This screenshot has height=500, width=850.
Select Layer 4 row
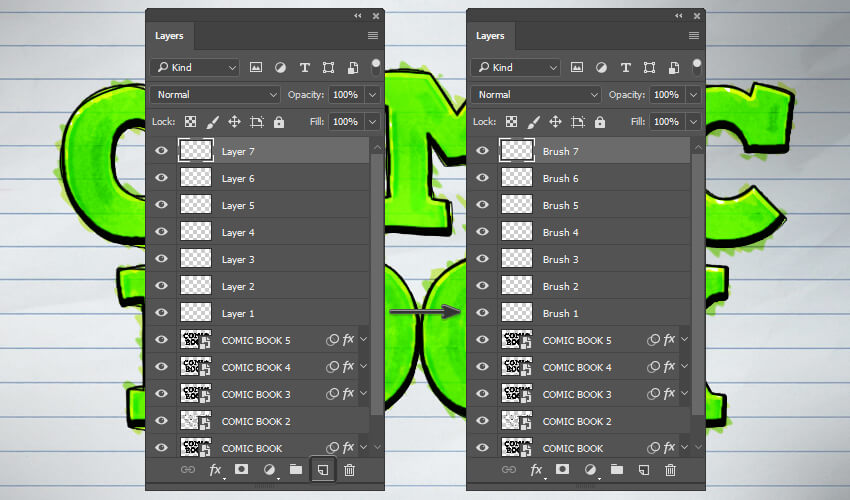[x=258, y=232]
